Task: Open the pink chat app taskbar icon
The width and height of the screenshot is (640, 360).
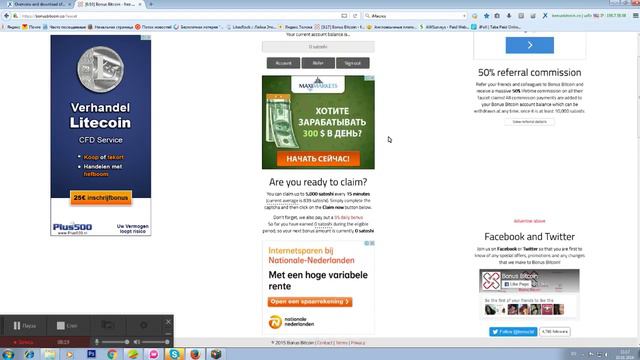Action: (x=153, y=354)
